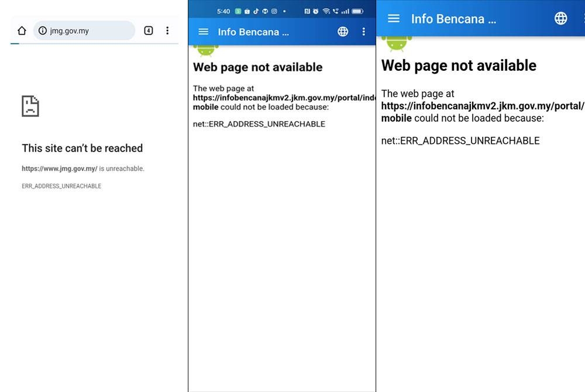The width and height of the screenshot is (585, 392).
Task: Tap the Instagram notification icon in status bar
Action: click(x=274, y=11)
